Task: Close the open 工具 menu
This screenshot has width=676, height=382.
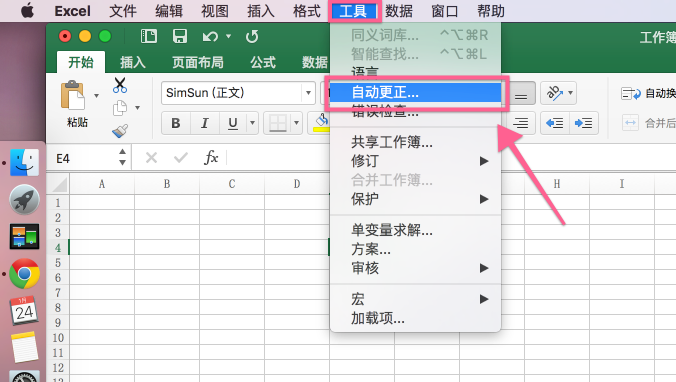Action: tap(353, 11)
